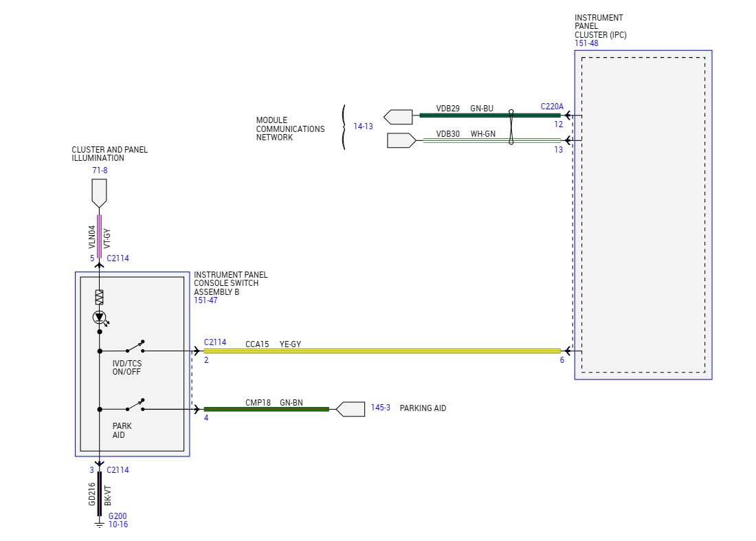Click the LED symbol inside the switch assembly
This screenshot has height=541, width=756.
(x=99, y=318)
